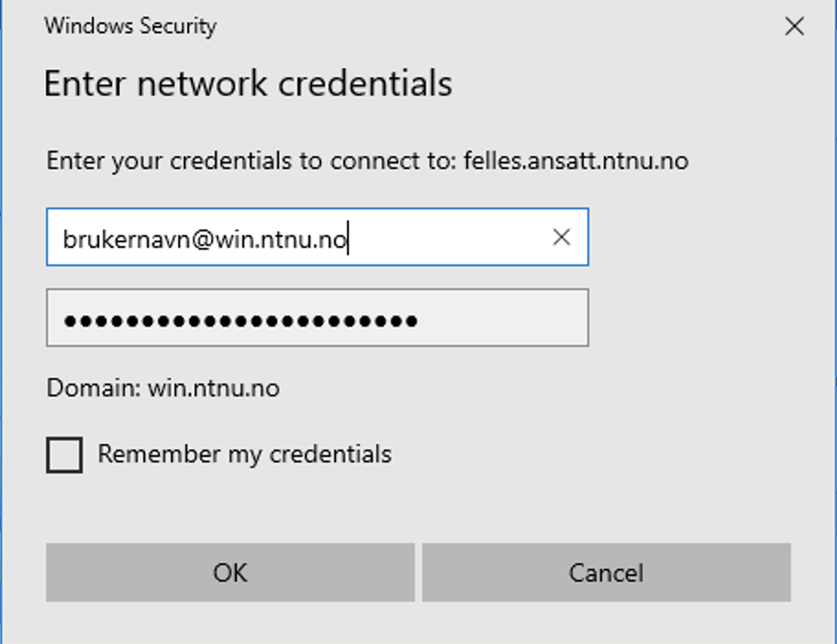This screenshot has width=837, height=644.
Task: Click the masked password dots
Action: point(240,321)
